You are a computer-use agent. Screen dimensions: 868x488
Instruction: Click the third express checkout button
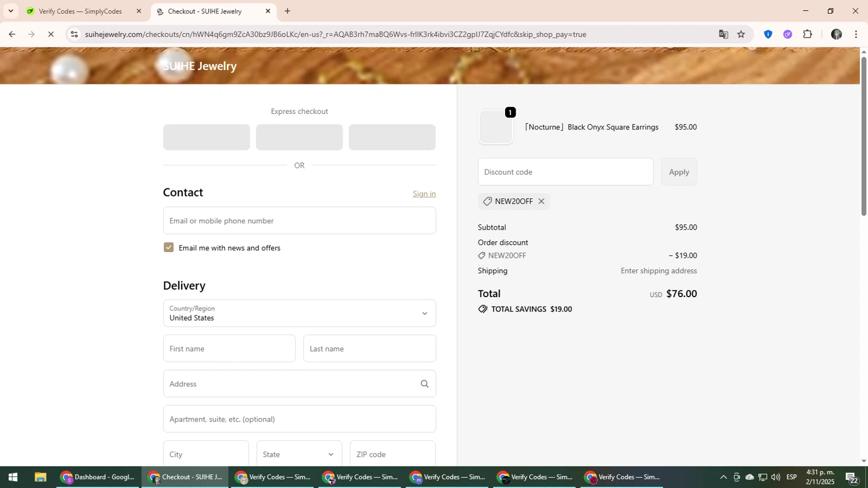pyautogui.click(x=392, y=137)
